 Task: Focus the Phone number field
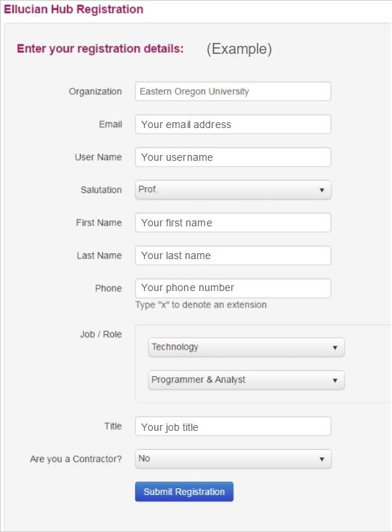tap(233, 288)
